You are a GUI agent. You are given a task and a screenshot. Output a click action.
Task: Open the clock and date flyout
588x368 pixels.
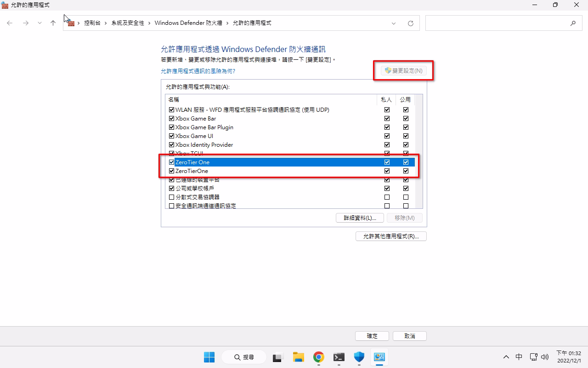(569, 357)
